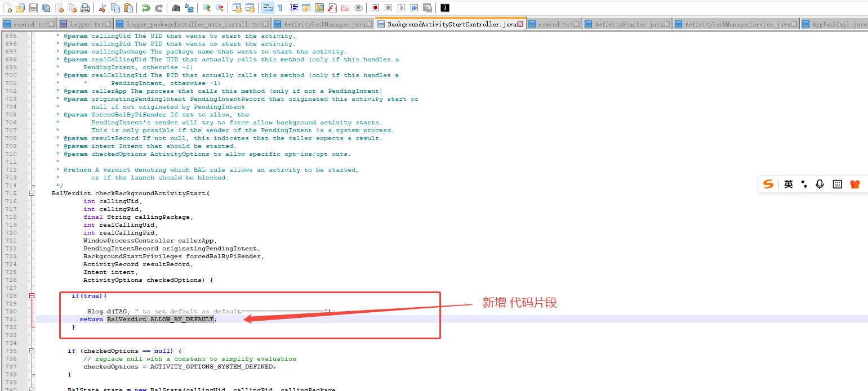The height and width of the screenshot is (391, 868).
Task: Click the Sogou input method S logo
Action: click(768, 184)
